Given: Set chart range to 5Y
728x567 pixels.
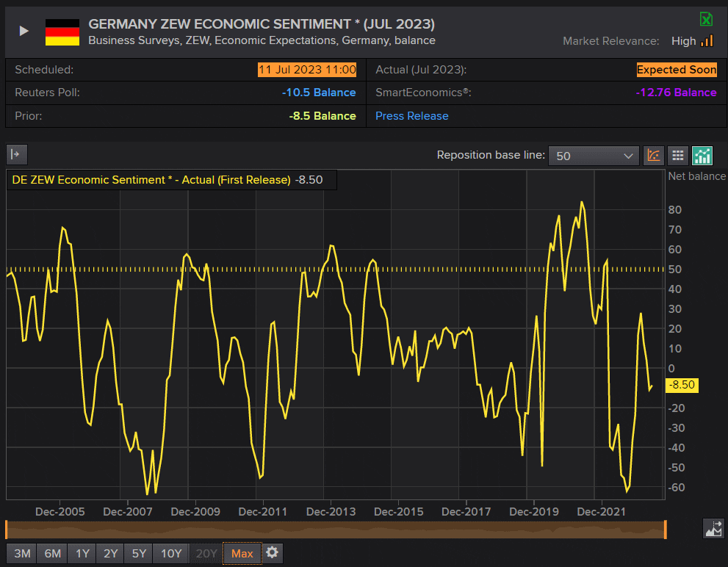Looking at the screenshot, I should click(139, 553).
